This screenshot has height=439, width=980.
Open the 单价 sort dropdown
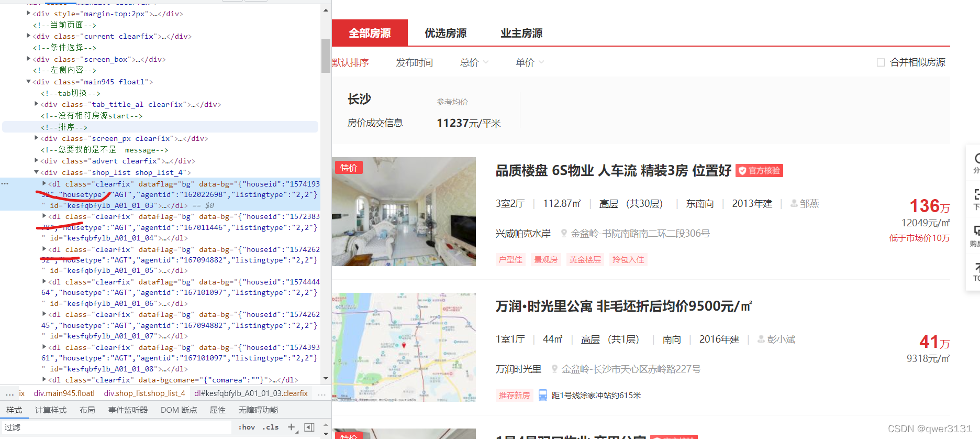point(529,62)
